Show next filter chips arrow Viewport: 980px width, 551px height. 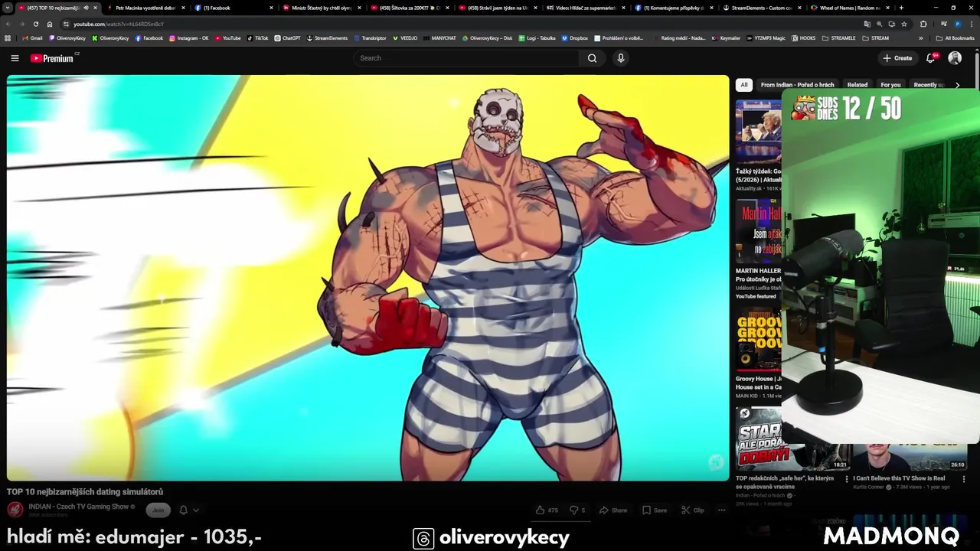point(957,85)
